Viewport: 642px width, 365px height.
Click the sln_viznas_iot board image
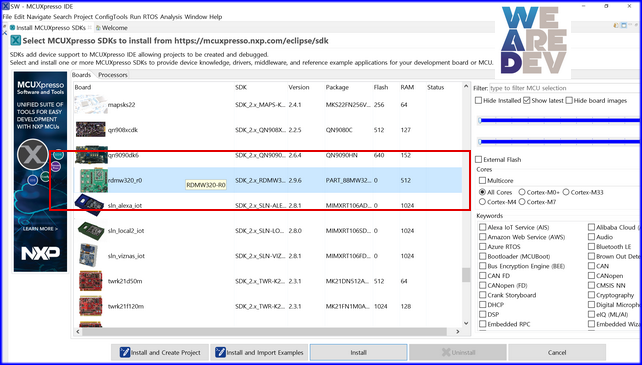point(89,255)
